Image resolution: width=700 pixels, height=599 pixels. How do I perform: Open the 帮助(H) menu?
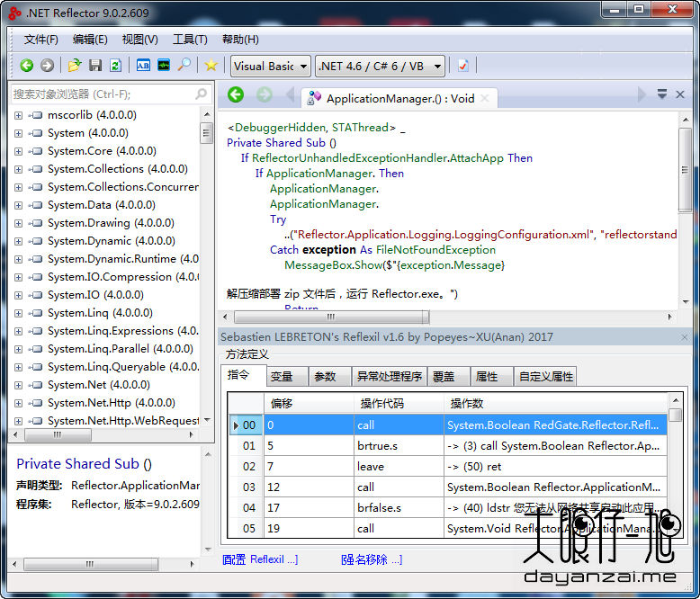[240, 40]
